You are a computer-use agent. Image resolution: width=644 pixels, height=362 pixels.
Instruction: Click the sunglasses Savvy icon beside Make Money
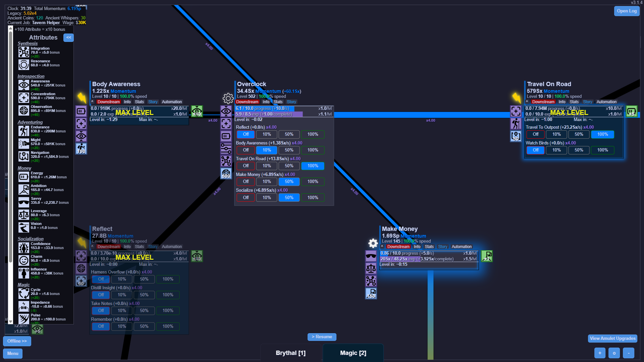coord(371,256)
